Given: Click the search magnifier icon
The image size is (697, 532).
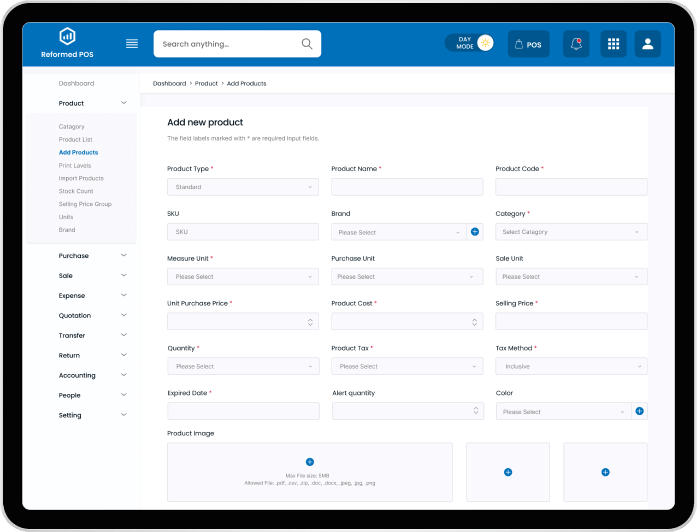Looking at the screenshot, I should pyautogui.click(x=307, y=44).
